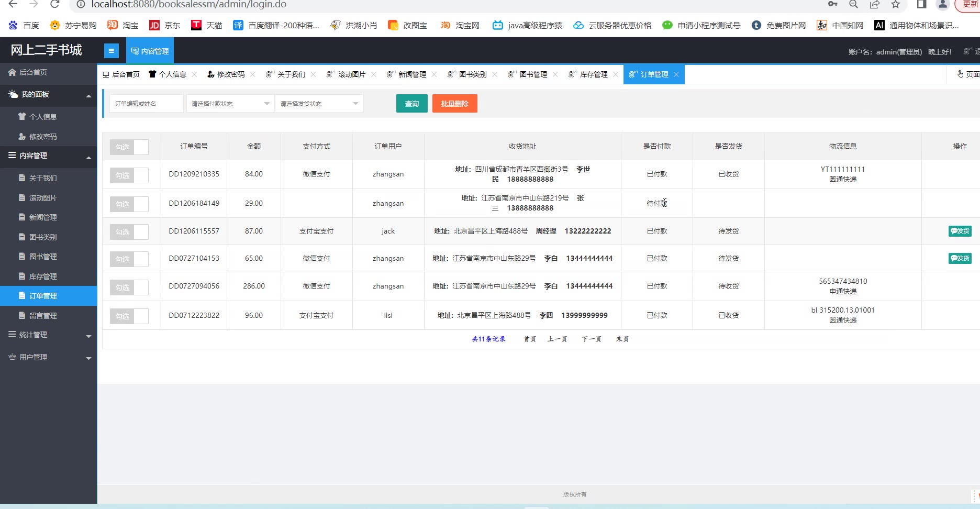Viewport: 980px width, 509px height.
Task: Click the browser zoom magnifier icon
Action: (x=853, y=4)
